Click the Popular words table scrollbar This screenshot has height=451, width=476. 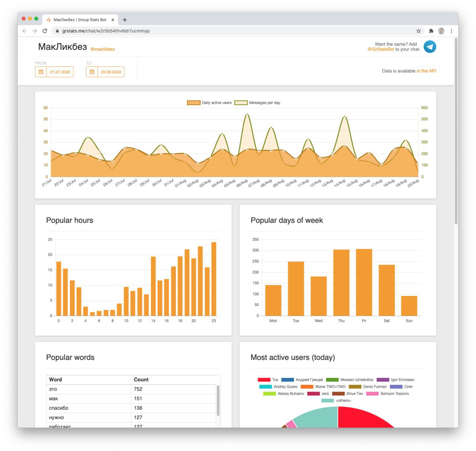tap(218, 400)
